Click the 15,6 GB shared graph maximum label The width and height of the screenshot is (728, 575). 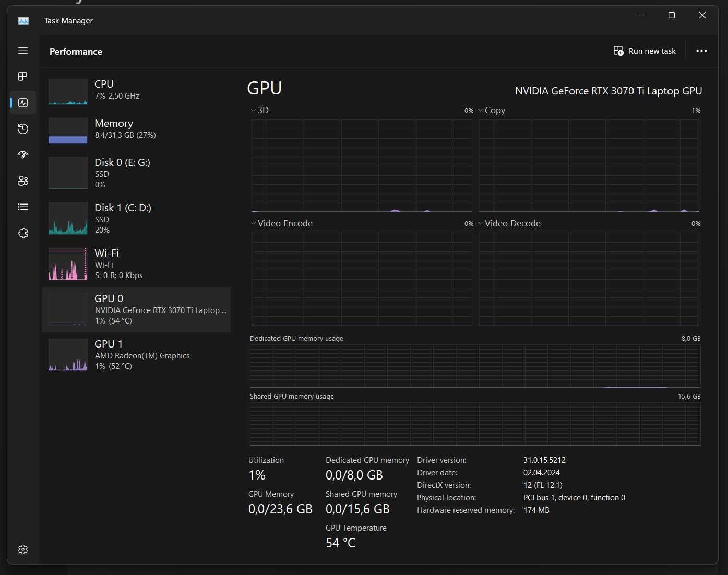click(x=689, y=397)
